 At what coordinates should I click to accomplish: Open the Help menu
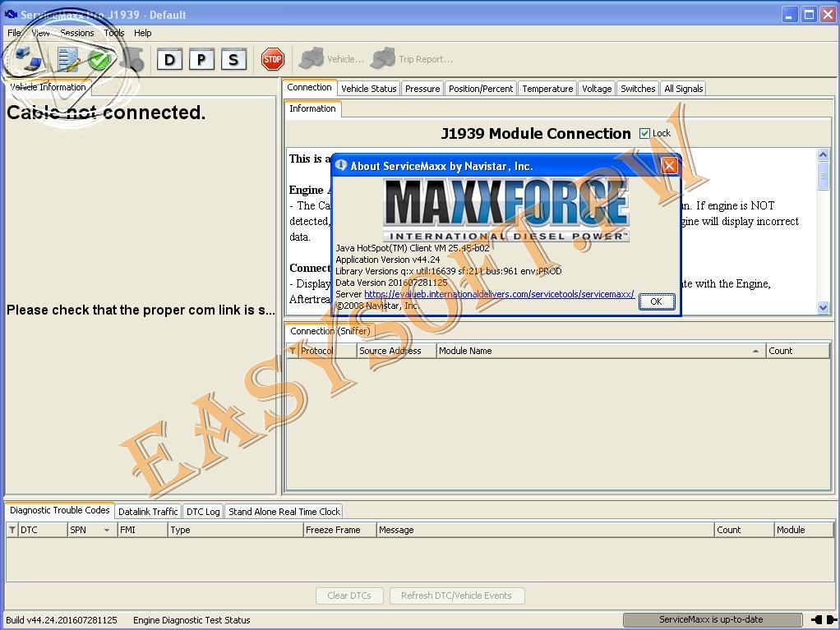[x=142, y=33]
